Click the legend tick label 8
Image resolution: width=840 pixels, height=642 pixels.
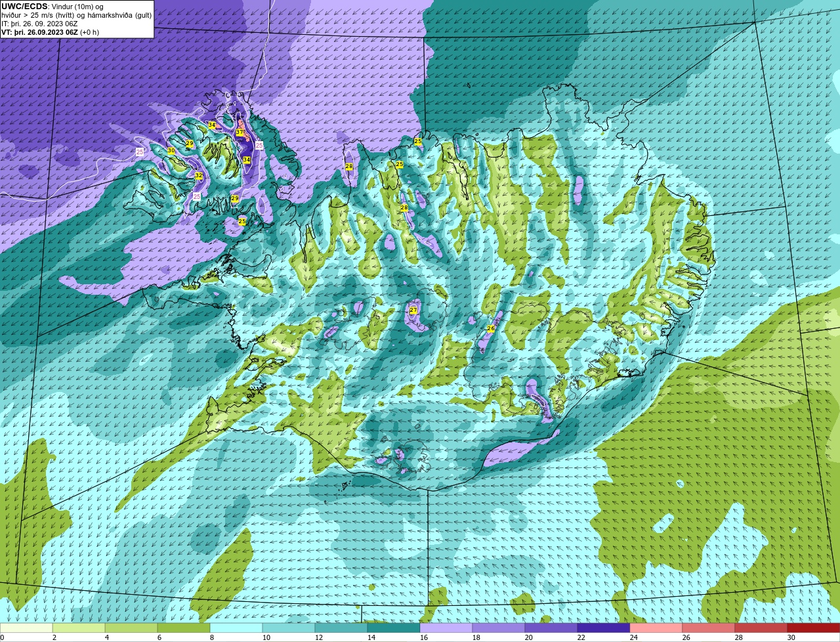point(211,637)
